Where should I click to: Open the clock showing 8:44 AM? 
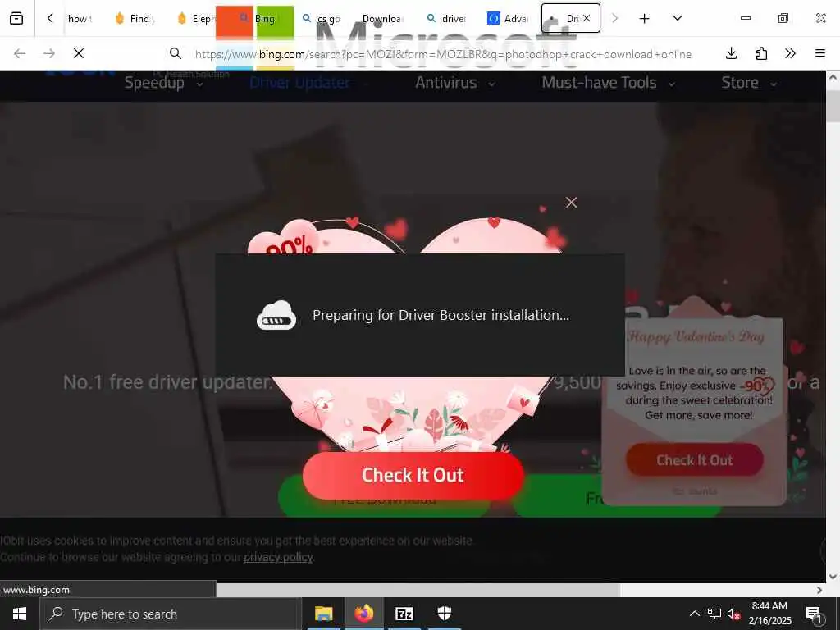tap(769, 614)
